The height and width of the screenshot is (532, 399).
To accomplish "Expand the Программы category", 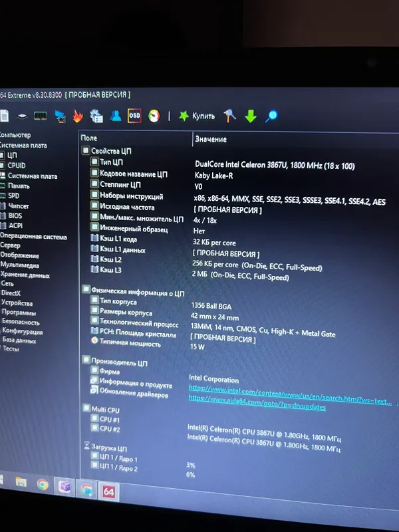I will [x=19, y=312].
